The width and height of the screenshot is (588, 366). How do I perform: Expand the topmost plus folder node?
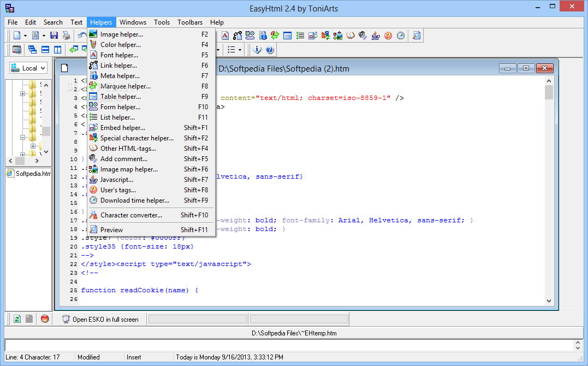(22, 93)
